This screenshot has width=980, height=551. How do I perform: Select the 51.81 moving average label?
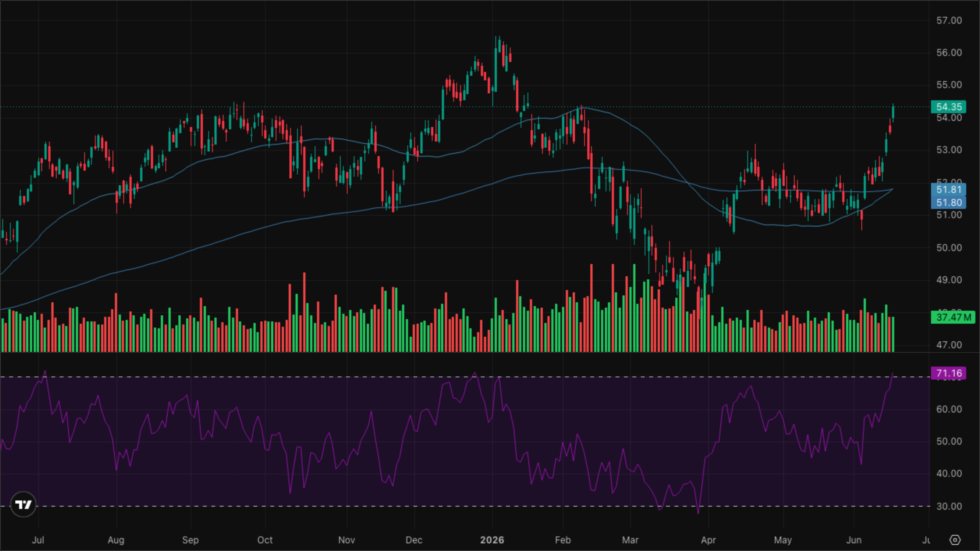pos(949,189)
